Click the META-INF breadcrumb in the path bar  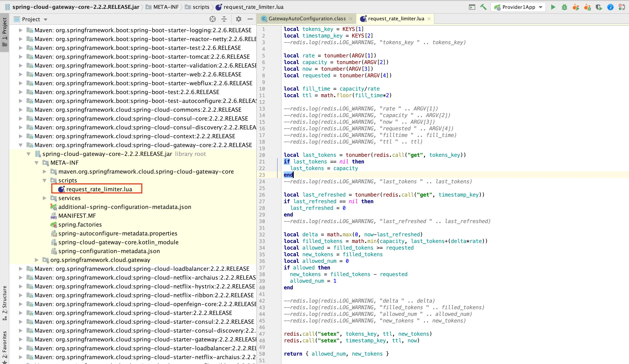point(166,7)
